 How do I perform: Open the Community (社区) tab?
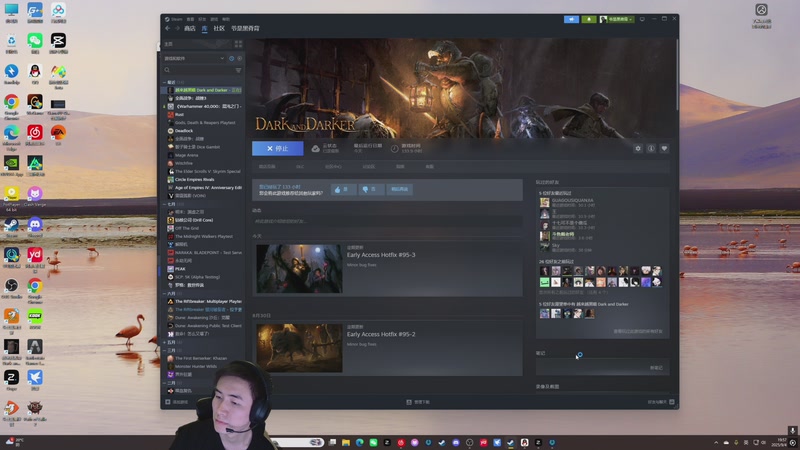pyautogui.click(x=219, y=29)
